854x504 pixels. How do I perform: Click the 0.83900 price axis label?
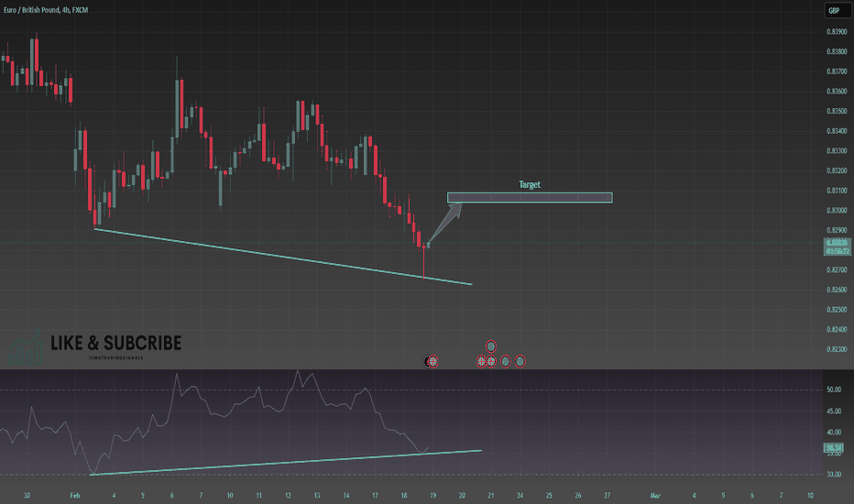point(837,31)
